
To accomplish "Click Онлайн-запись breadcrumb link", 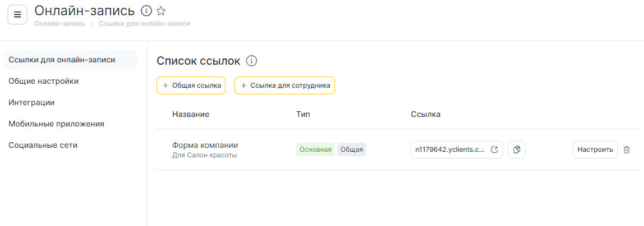I will click(x=60, y=24).
